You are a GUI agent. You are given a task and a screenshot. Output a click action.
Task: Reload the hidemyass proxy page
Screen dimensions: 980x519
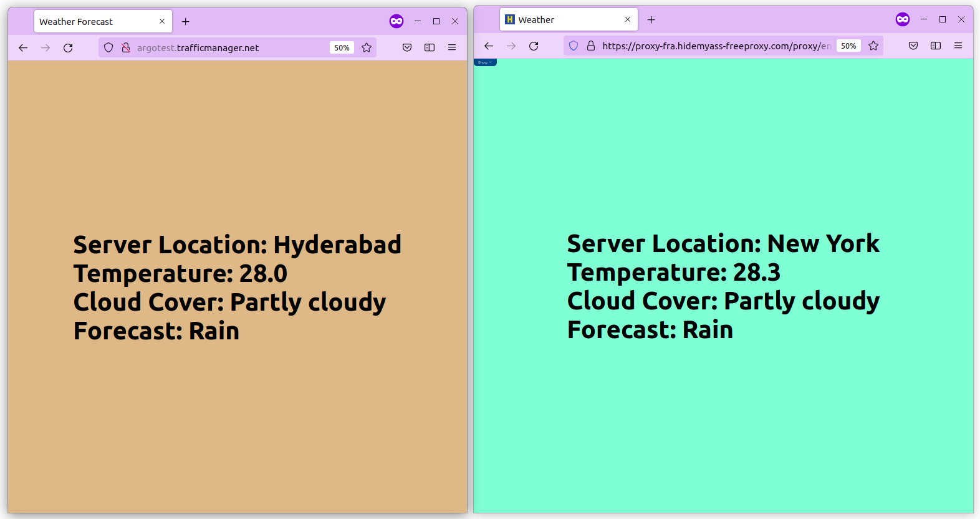(534, 46)
